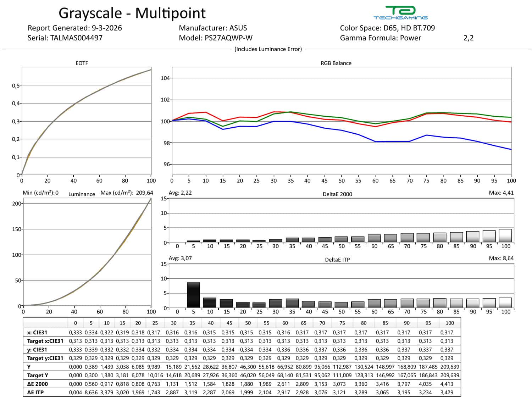Select the Target Y row label in table
Image resolution: width=532 pixels, height=411 pixels.
click(38, 375)
